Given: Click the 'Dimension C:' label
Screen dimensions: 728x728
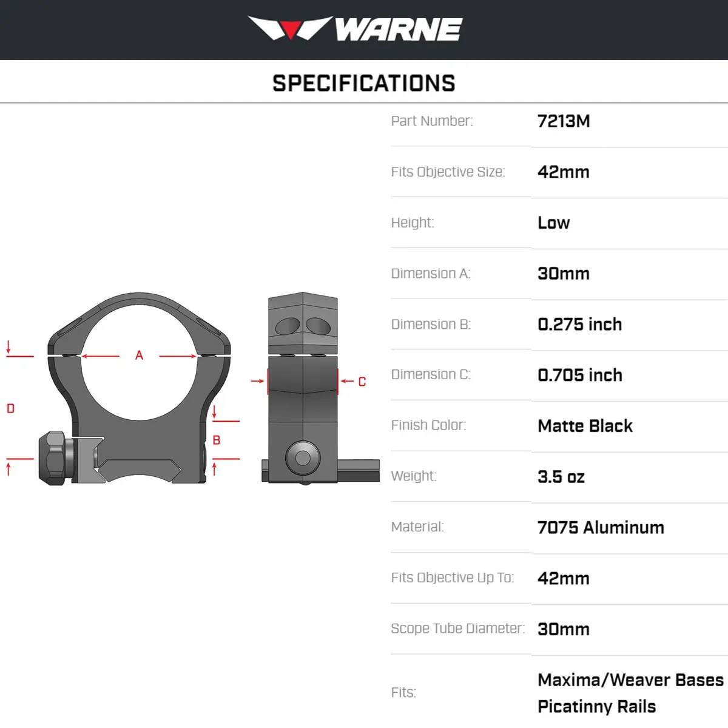Looking at the screenshot, I should [x=431, y=374].
